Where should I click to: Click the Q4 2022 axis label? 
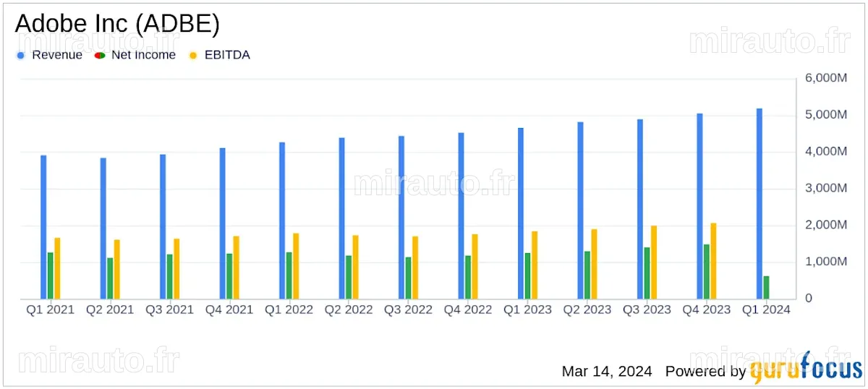coord(468,309)
